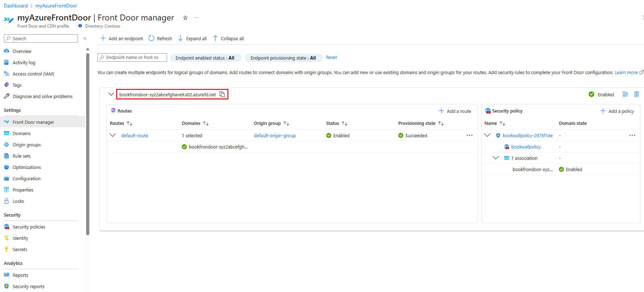
Task: Open the bookwafpolicy link
Action: (x=526, y=147)
